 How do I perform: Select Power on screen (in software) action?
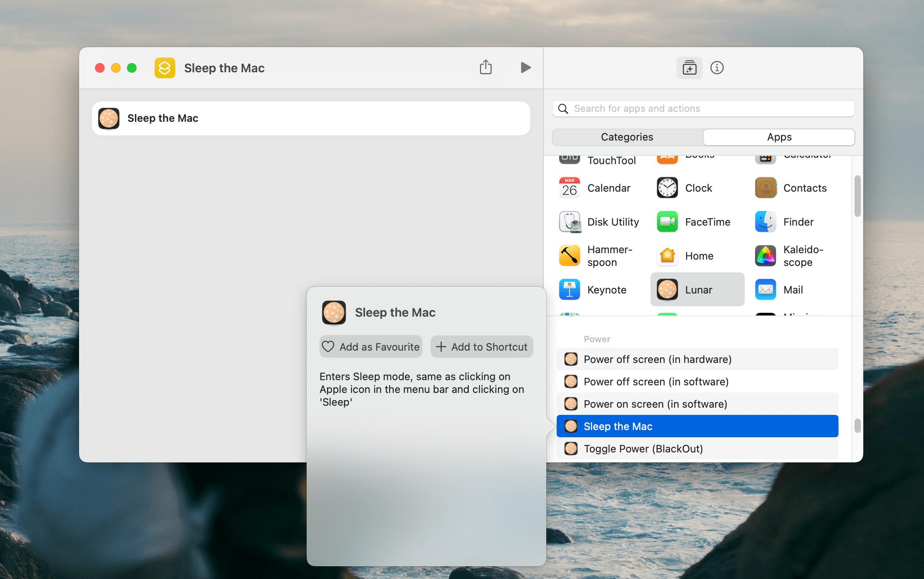pos(697,404)
